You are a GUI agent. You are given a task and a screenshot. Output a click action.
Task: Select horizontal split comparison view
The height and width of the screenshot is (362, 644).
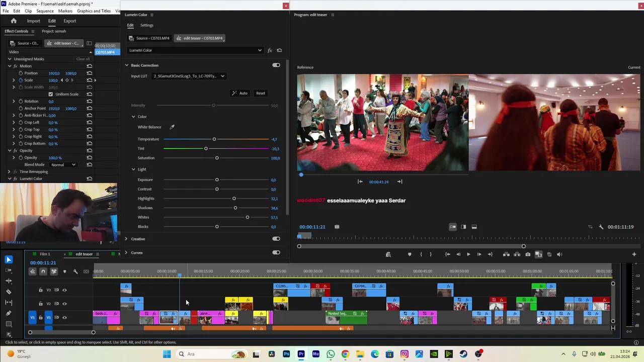(474, 227)
